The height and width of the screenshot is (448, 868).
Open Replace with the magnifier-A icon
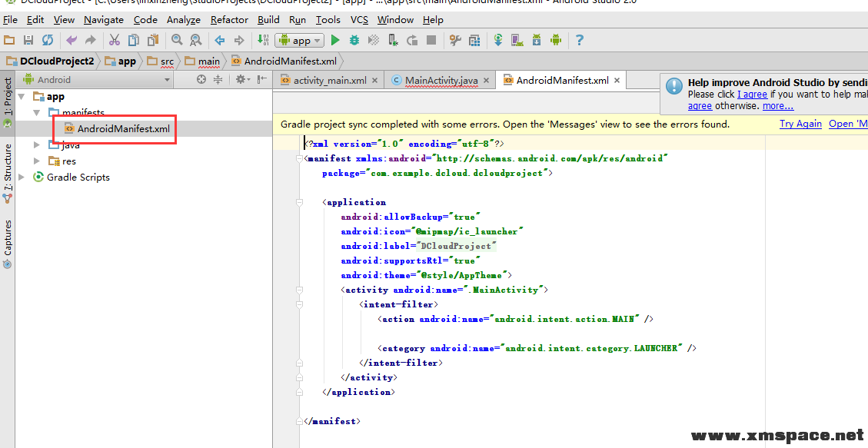196,41
